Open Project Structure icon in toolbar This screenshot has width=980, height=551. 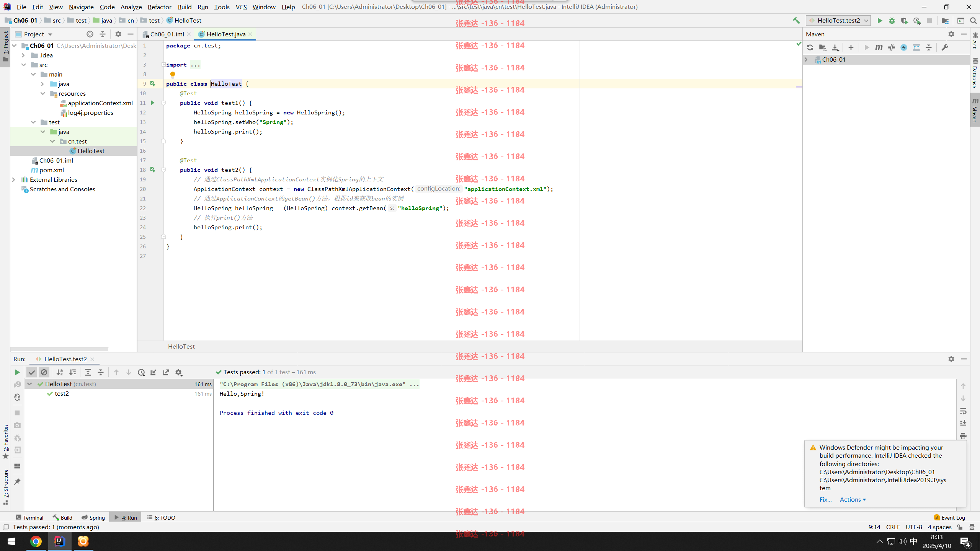(945, 21)
